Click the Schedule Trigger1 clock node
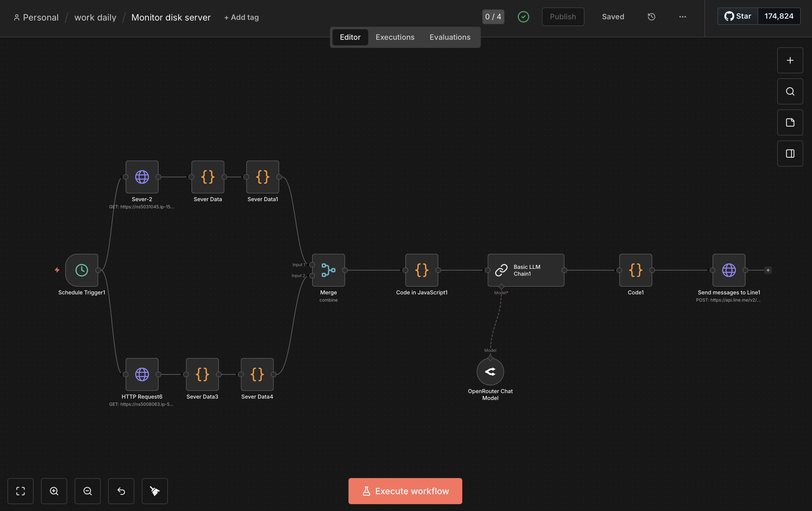Image resolution: width=812 pixels, height=511 pixels. [x=82, y=270]
